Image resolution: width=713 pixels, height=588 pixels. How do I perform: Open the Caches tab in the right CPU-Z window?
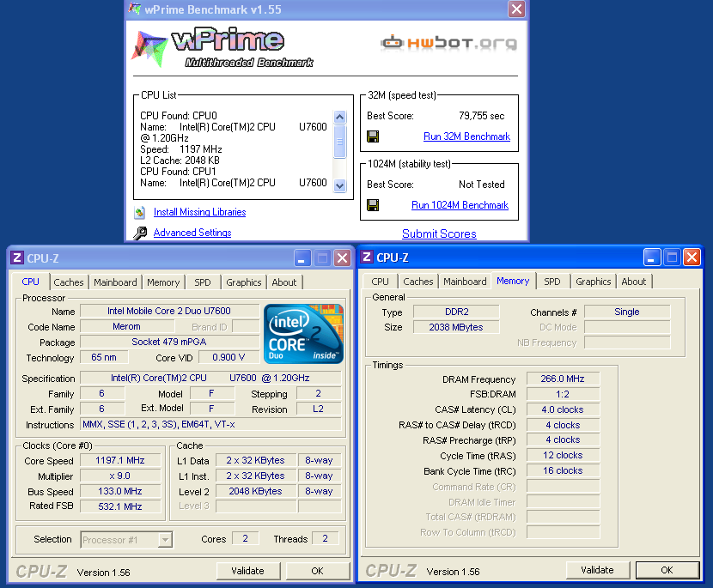418,282
